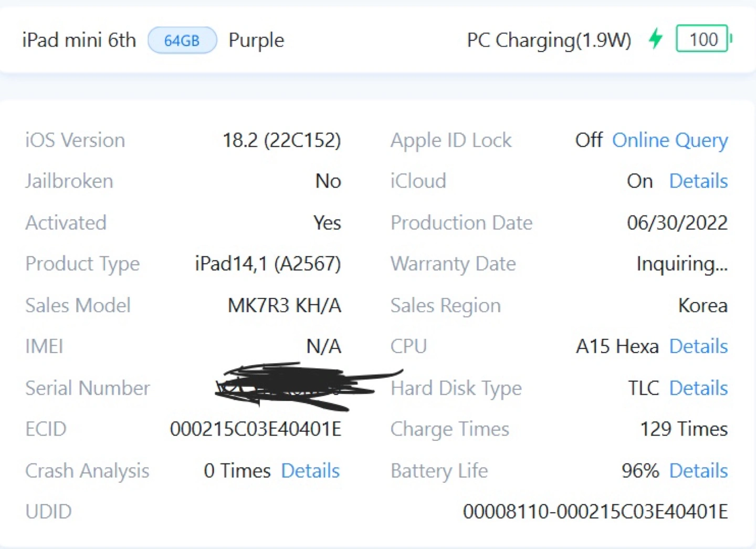Click the Warranty Date Inquiring text
The image size is (756, 549).
682,264
